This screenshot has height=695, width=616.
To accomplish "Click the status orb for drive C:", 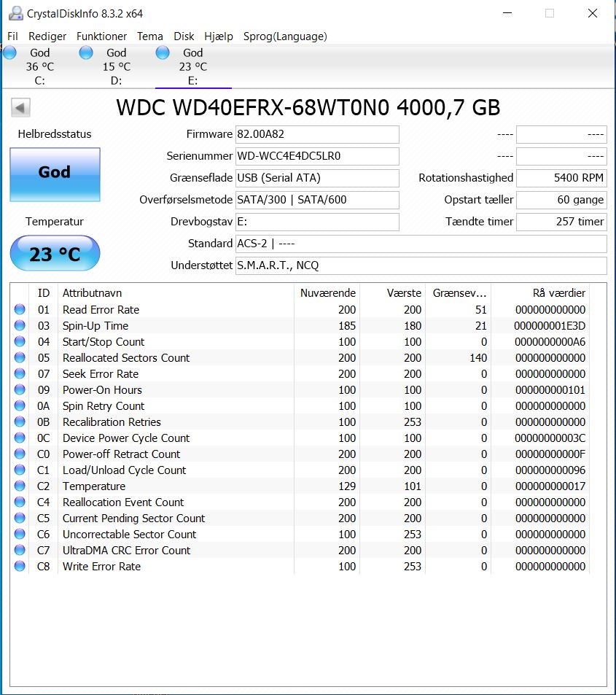I will (x=9, y=53).
